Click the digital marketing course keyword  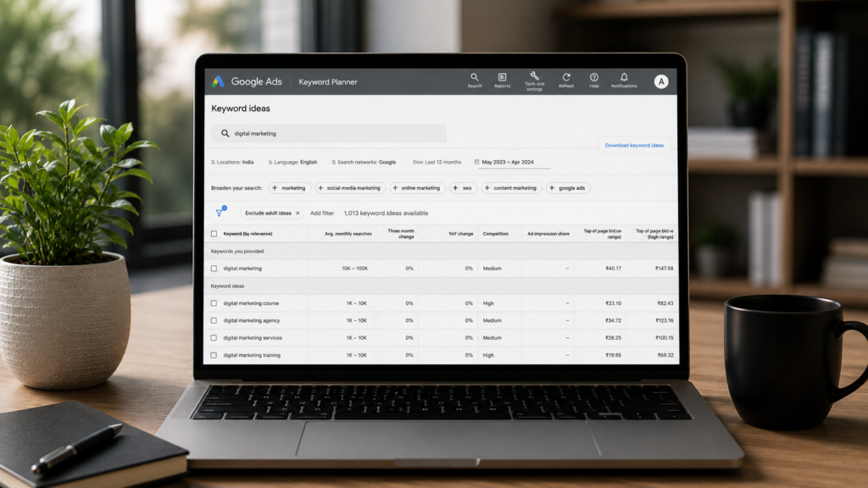(x=251, y=303)
